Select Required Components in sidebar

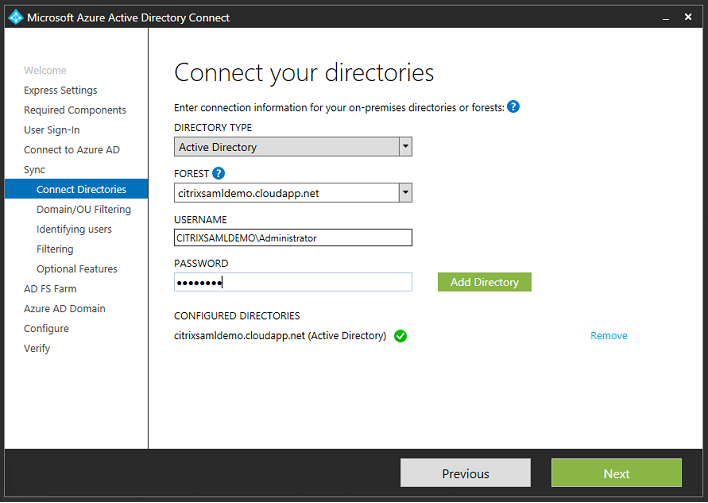[x=75, y=110]
